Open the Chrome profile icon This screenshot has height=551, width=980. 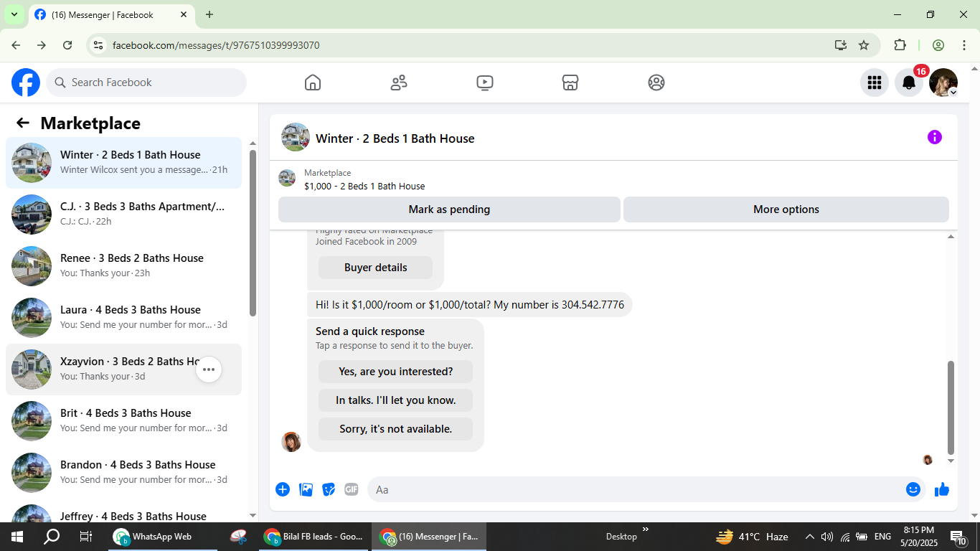[x=938, y=45]
